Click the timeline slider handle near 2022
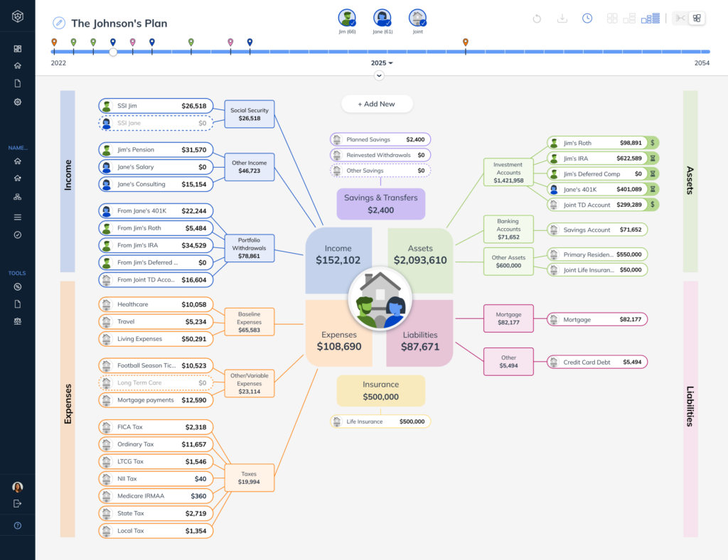This screenshot has height=560, width=728. 113,52
